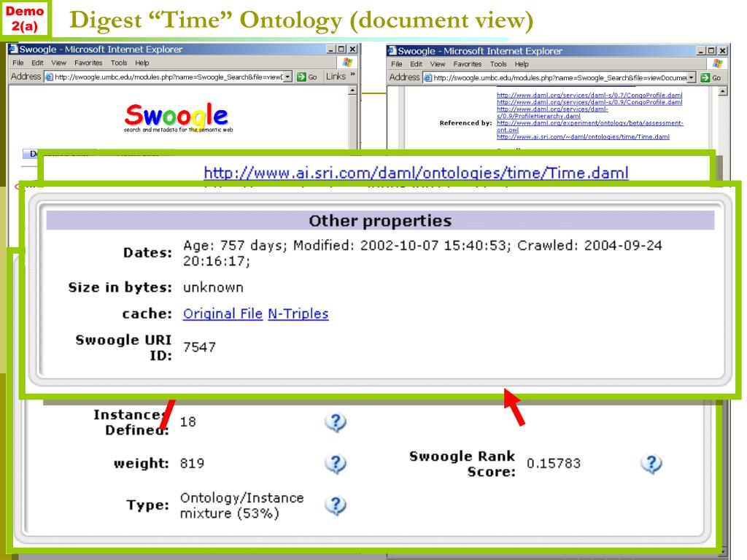This screenshot has width=747, height=560.
Task: Click the Go arrow icon in right Swoogle window
Action: coord(705,77)
